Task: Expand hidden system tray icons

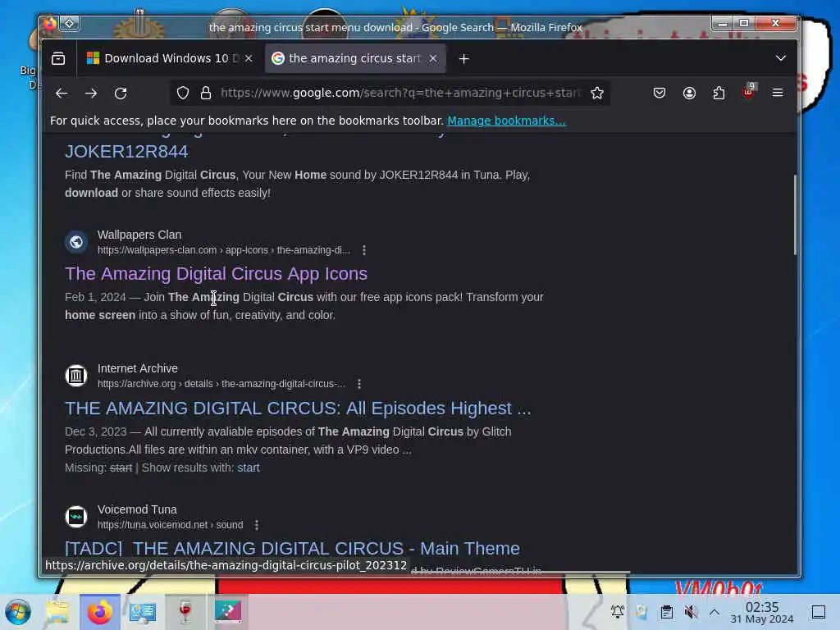Action: [x=714, y=611]
